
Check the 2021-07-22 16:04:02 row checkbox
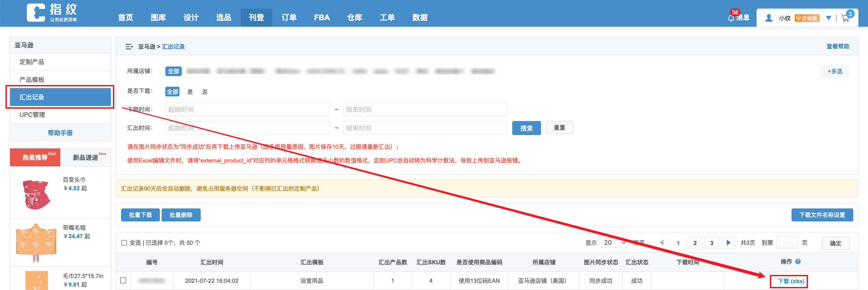tap(123, 280)
